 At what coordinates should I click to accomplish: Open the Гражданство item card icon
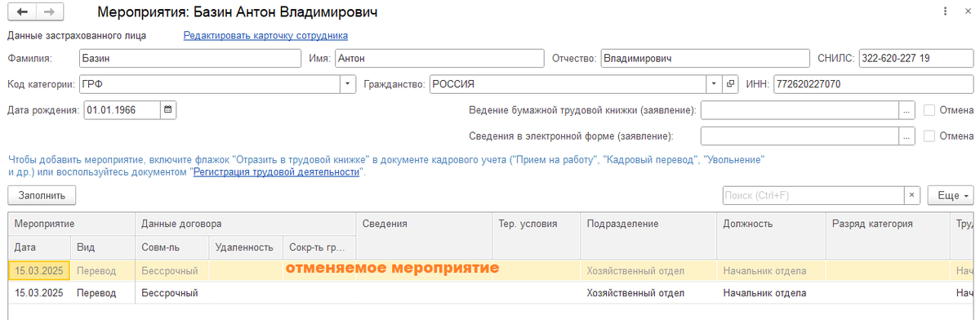731,83
